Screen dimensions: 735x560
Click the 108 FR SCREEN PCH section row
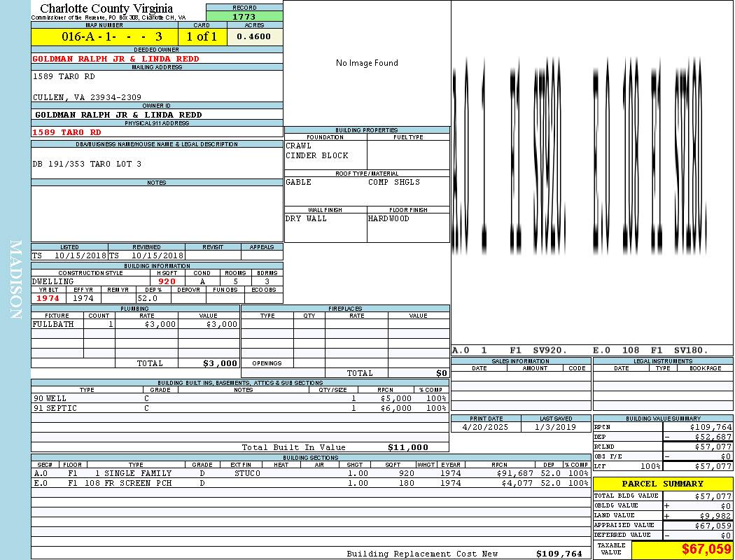(x=311, y=483)
